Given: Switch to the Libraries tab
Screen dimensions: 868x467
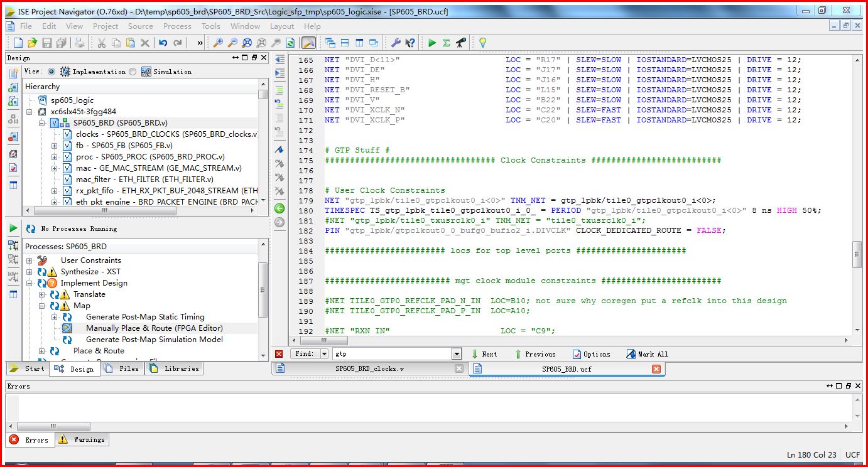Looking at the screenshot, I should tap(174, 368).
